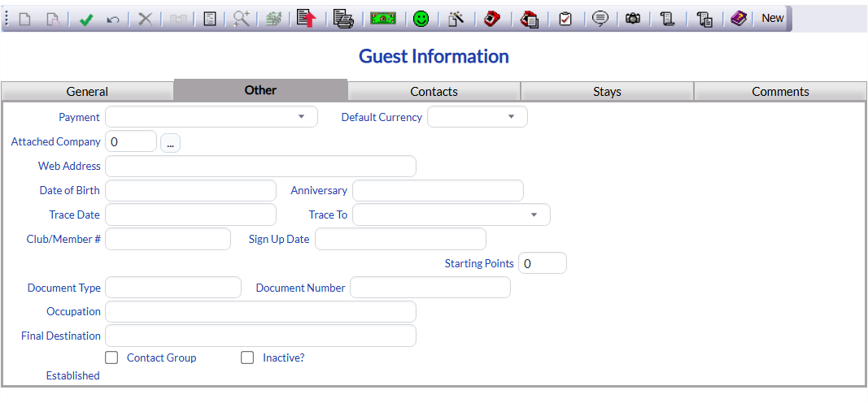Click the speech bubble comment icon

tap(600, 19)
